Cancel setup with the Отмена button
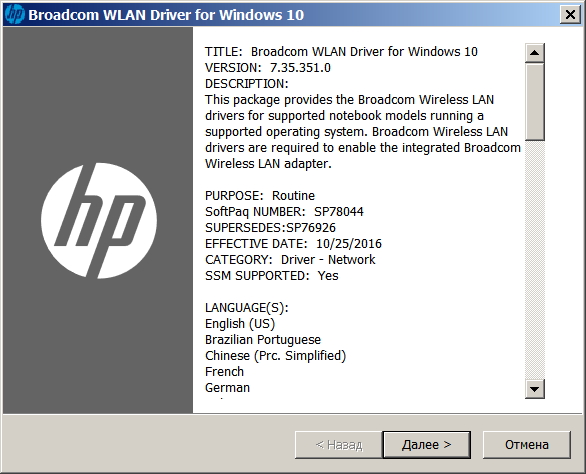Image resolution: width=586 pixels, height=474 pixels. pyautogui.click(x=527, y=445)
